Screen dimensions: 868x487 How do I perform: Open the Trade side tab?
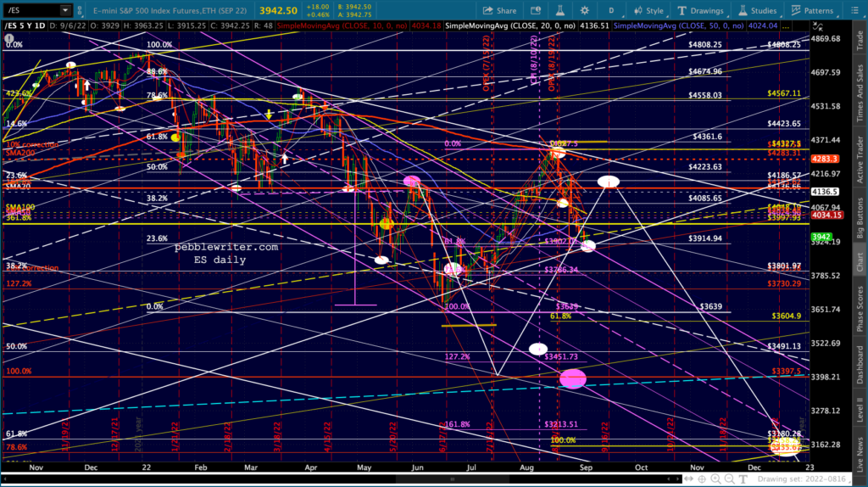pyautogui.click(x=860, y=41)
